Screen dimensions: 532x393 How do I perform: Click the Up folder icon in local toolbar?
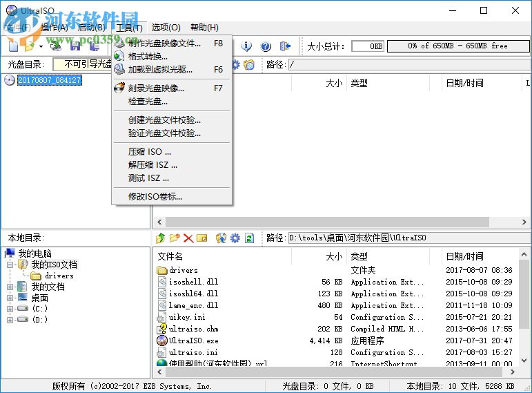(161, 238)
